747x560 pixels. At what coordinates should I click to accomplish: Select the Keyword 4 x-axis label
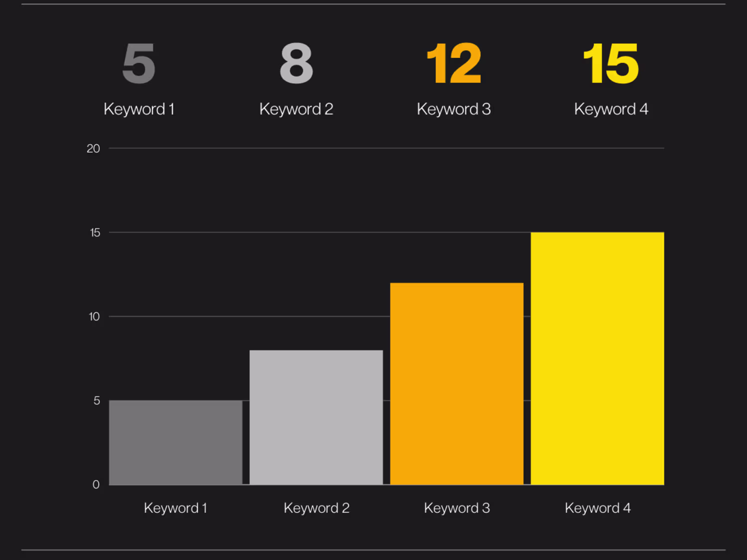click(x=598, y=508)
